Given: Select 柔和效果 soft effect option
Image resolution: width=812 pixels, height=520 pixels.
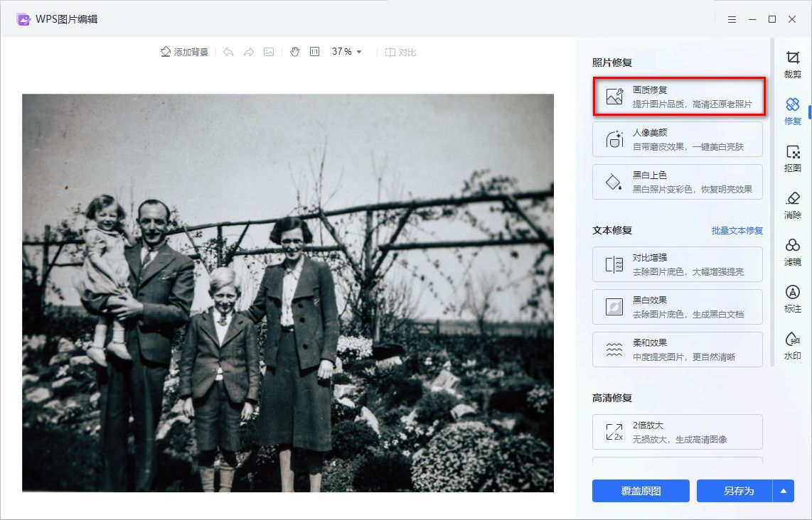Looking at the screenshot, I should 678,350.
